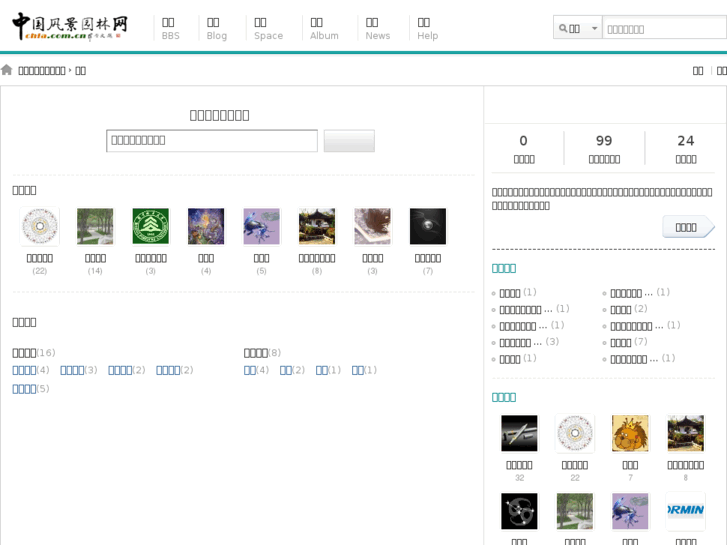Open the Chinese pavilion group with count (8)
Image resolution: width=727 pixels, height=545 pixels.
[x=317, y=226]
